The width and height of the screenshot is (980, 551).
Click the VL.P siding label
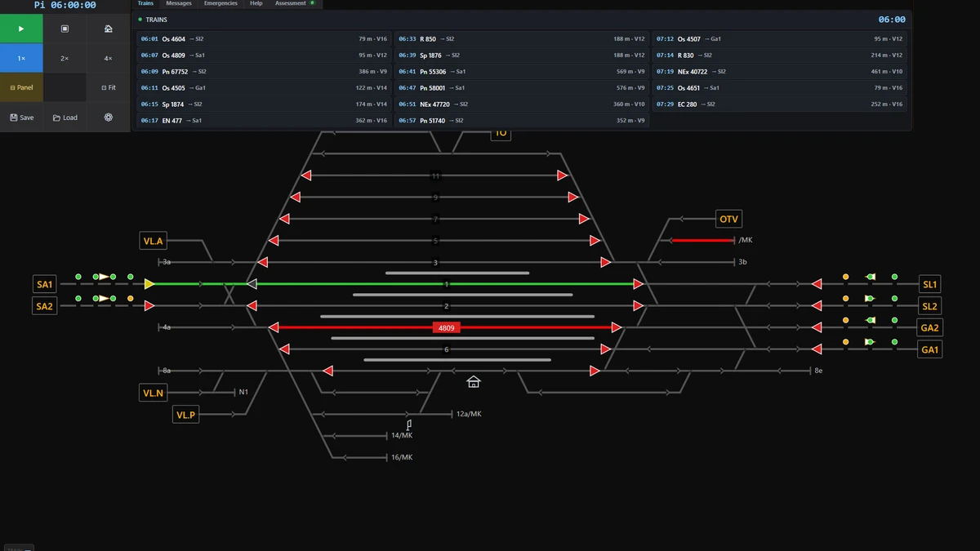coord(186,415)
